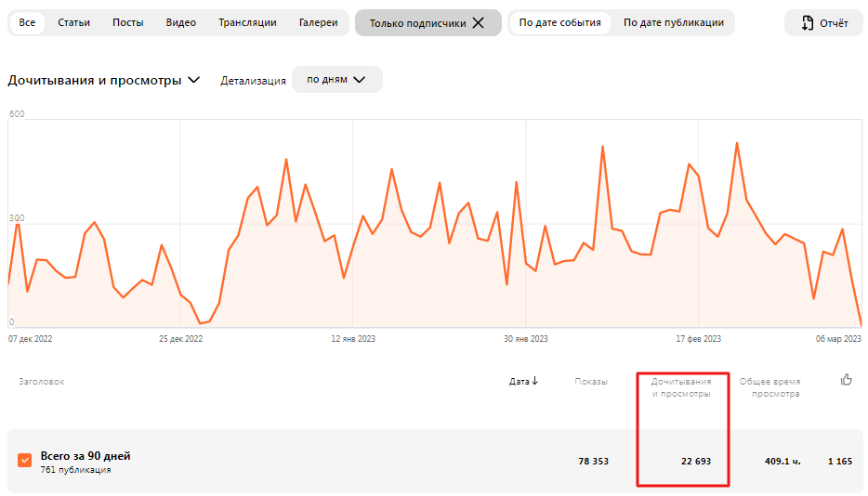Click the report download icon
The height and width of the screenshot is (496, 868).
pyautogui.click(x=808, y=22)
